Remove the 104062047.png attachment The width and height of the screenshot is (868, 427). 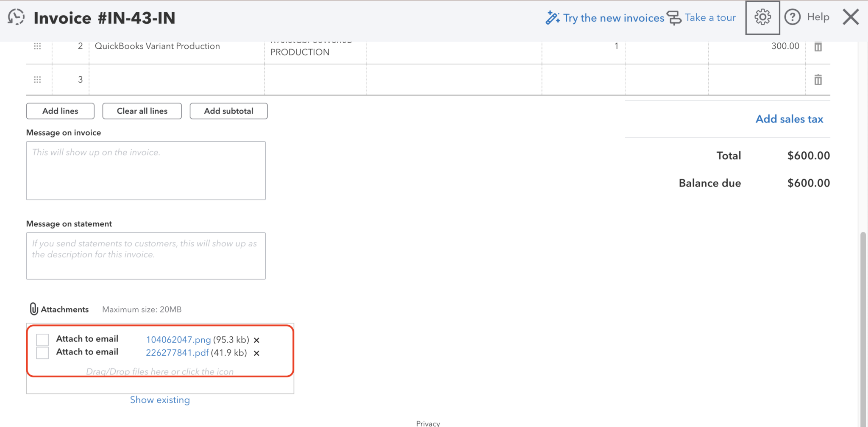point(256,340)
